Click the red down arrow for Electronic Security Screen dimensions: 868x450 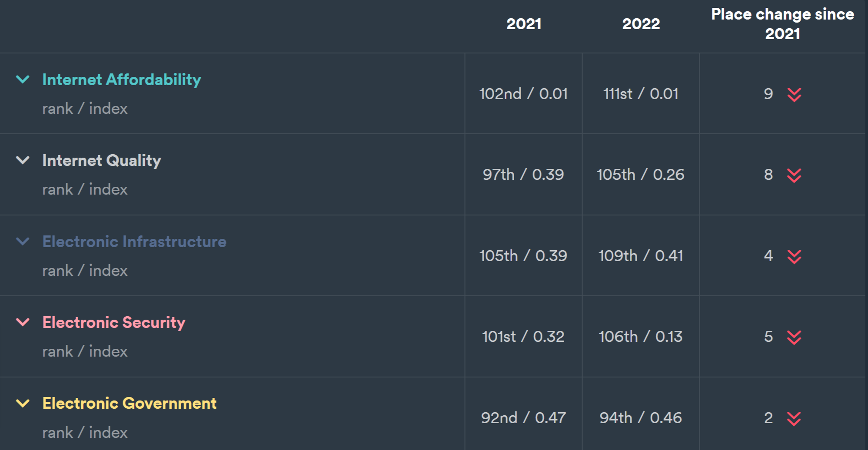[x=794, y=337]
